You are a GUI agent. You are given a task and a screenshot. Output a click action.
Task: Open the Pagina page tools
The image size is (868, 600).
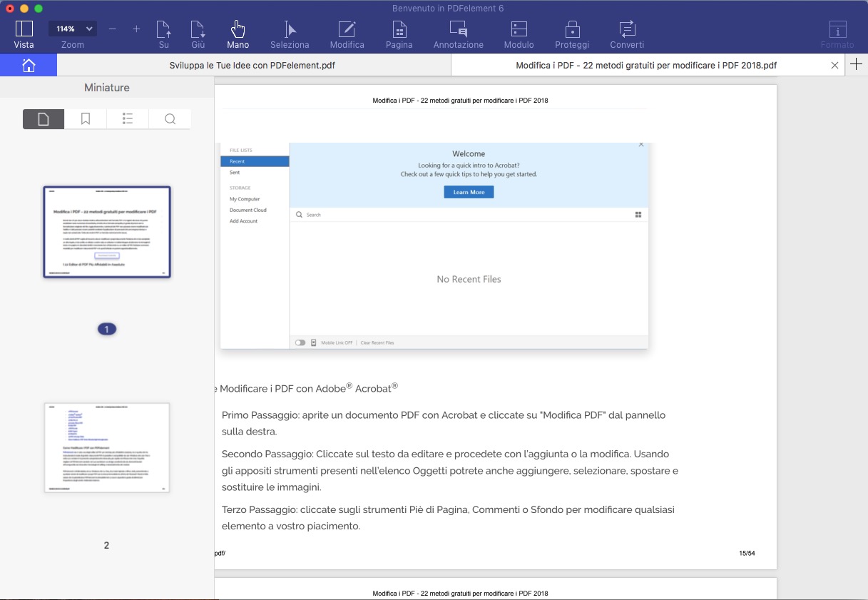pyautogui.click(x=399, y=34)
